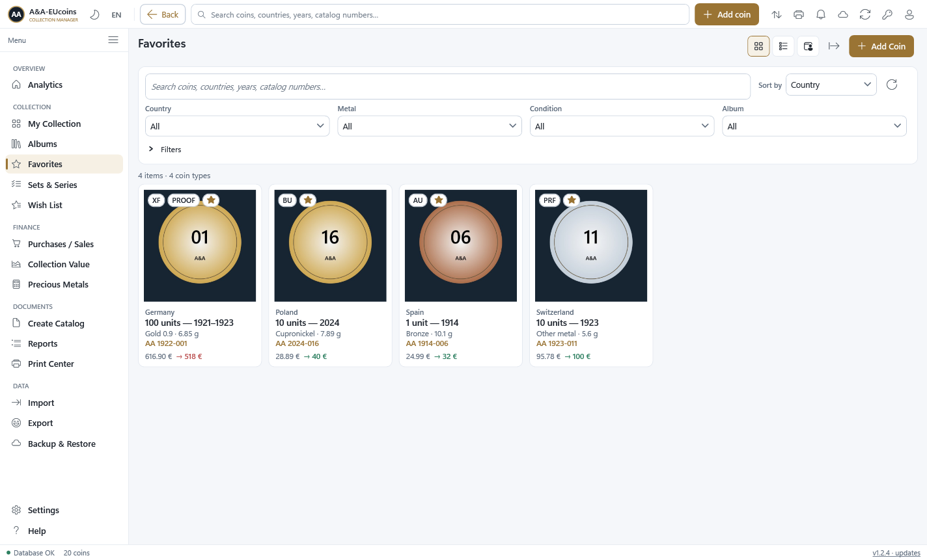Viewport: 927px width, 560px height.
Task: Open Backup & Restore
Action: [64, 444]
